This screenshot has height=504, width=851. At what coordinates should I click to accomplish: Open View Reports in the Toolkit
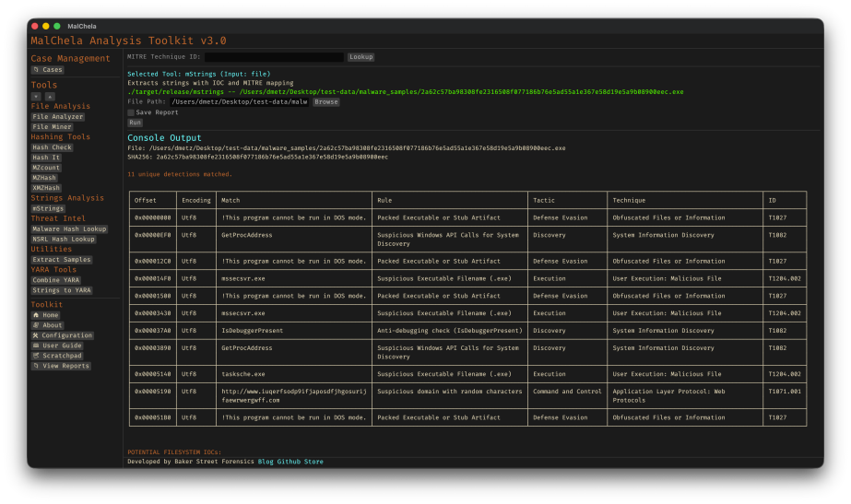(x=61, y=366)
